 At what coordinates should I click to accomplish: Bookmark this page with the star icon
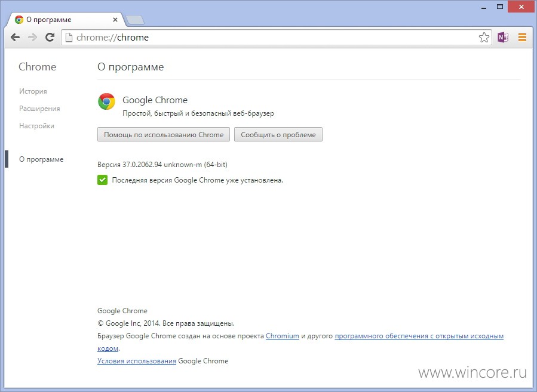484,37
